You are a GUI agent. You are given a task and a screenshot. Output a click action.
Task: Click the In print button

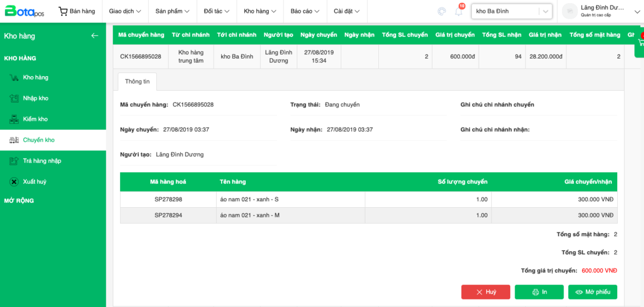(539, 292)
